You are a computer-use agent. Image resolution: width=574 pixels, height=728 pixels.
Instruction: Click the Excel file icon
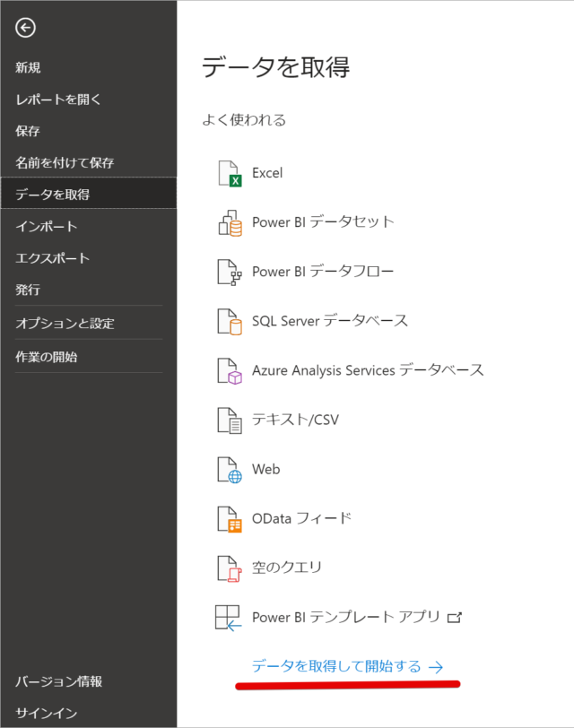tap(230, 174)
